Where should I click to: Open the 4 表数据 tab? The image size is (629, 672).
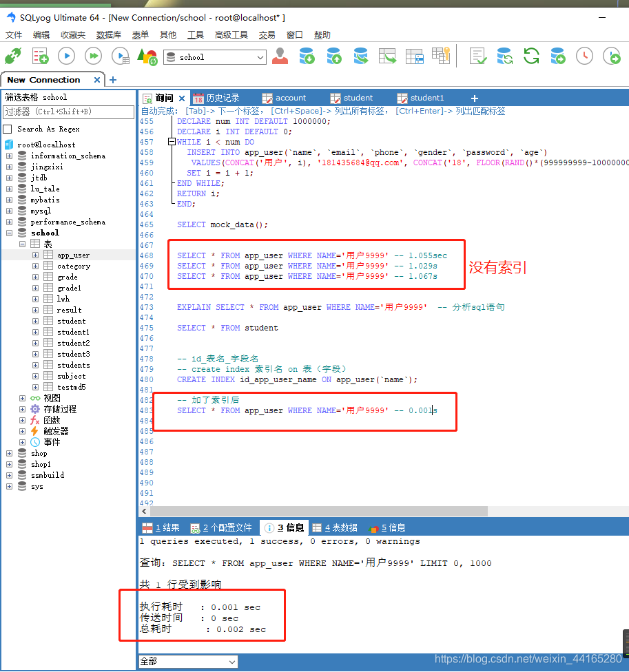(335, 527)
